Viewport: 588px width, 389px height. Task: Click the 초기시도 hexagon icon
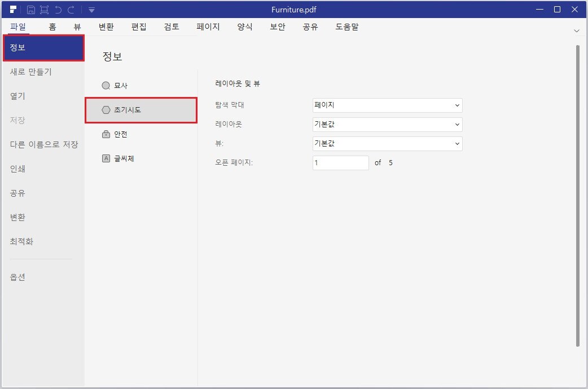click(106, 110)
